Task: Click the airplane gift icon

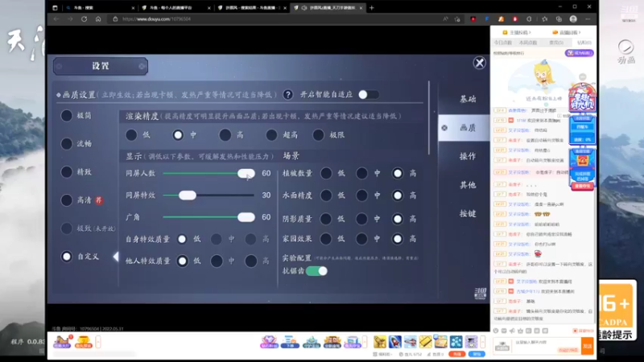Action: pyautogui.click(x=411, y=341)
